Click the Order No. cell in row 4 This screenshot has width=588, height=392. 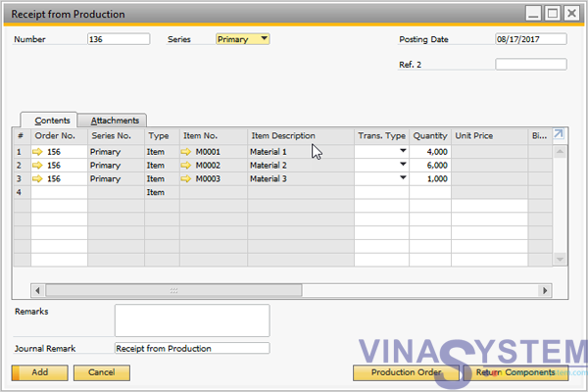(59, 192)
